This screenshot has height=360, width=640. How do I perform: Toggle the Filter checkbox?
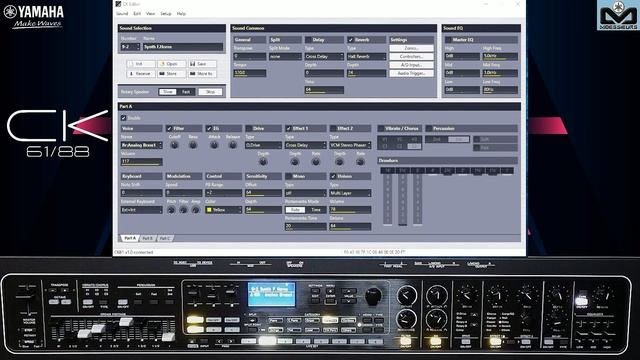click(x=169, y=129)
